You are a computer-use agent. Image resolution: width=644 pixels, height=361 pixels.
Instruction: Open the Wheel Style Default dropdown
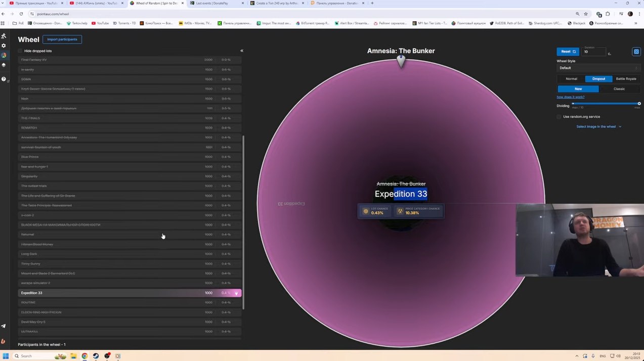click(598, 68)
